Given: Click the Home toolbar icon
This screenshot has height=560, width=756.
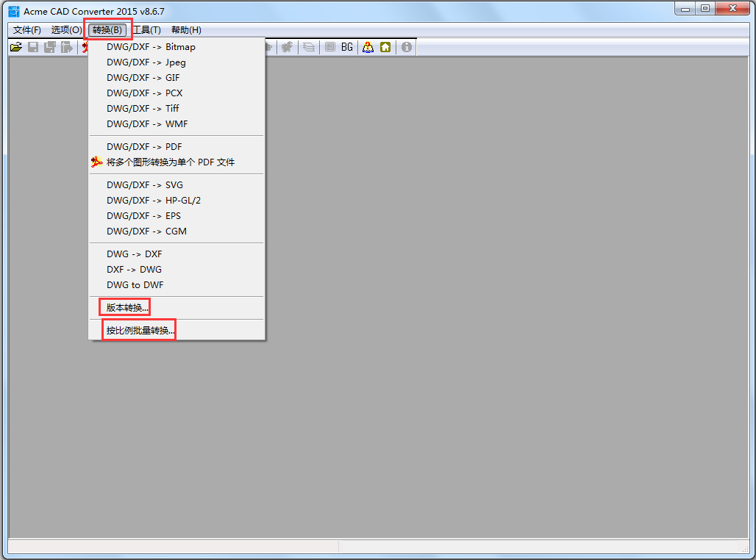Looking at the screenshot, I should (385, 46).
